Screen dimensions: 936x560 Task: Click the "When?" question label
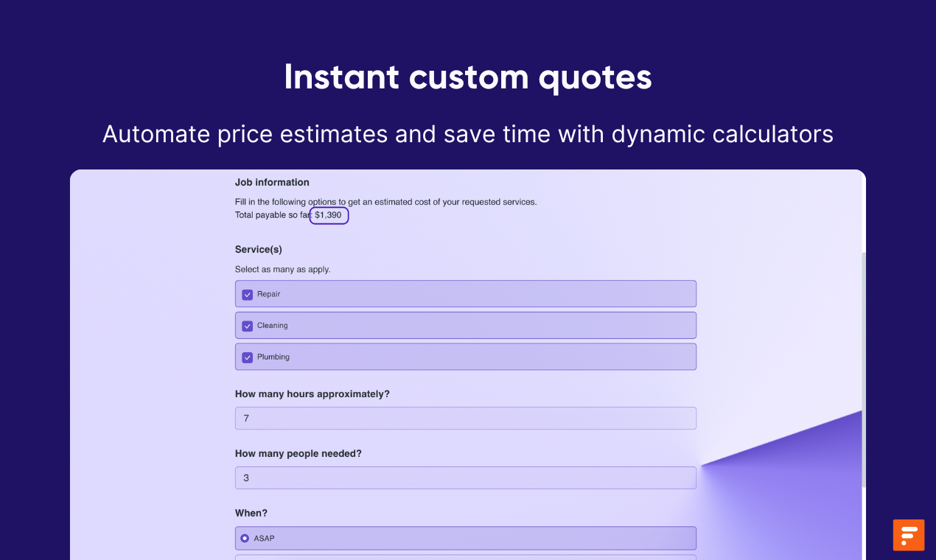[251, 513]
